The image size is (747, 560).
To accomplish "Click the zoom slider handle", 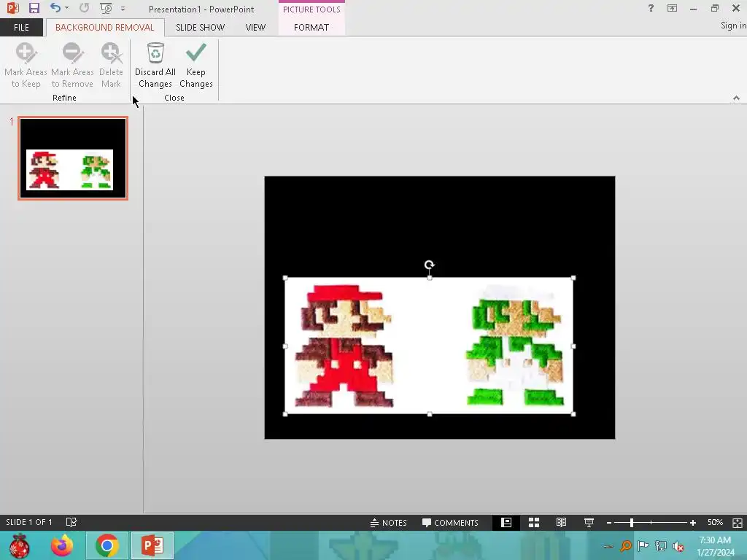I will tap(632, 523).
